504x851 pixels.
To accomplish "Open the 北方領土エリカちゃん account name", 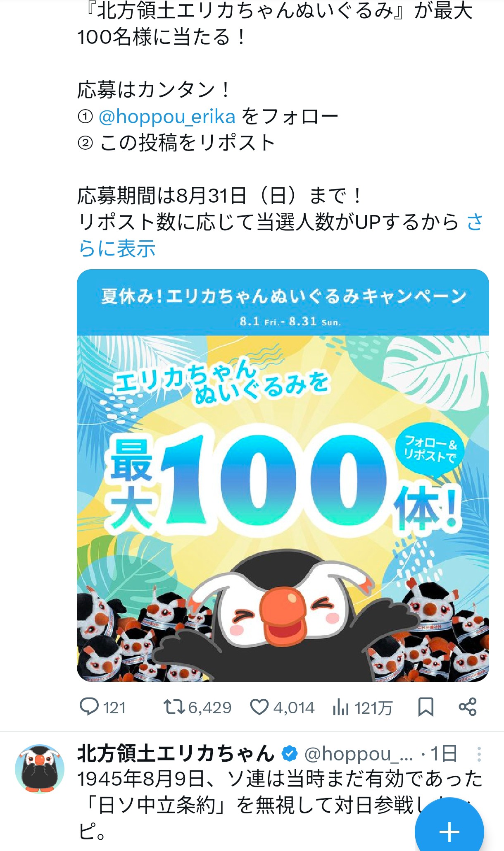I will [x=176, y=754].
